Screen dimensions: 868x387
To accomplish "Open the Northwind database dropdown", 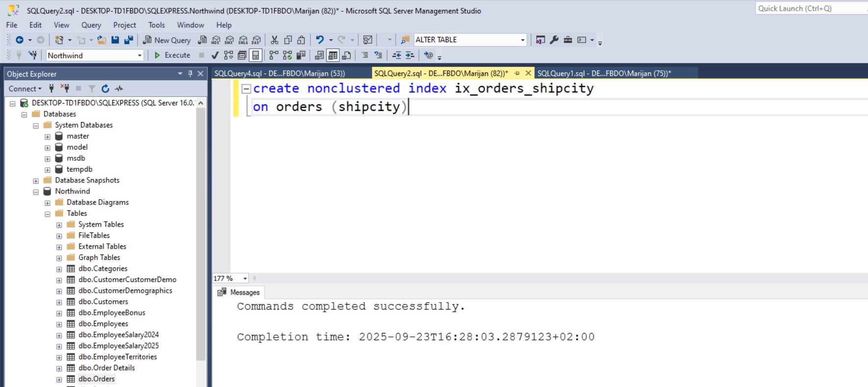I will [x=139, y=55].
